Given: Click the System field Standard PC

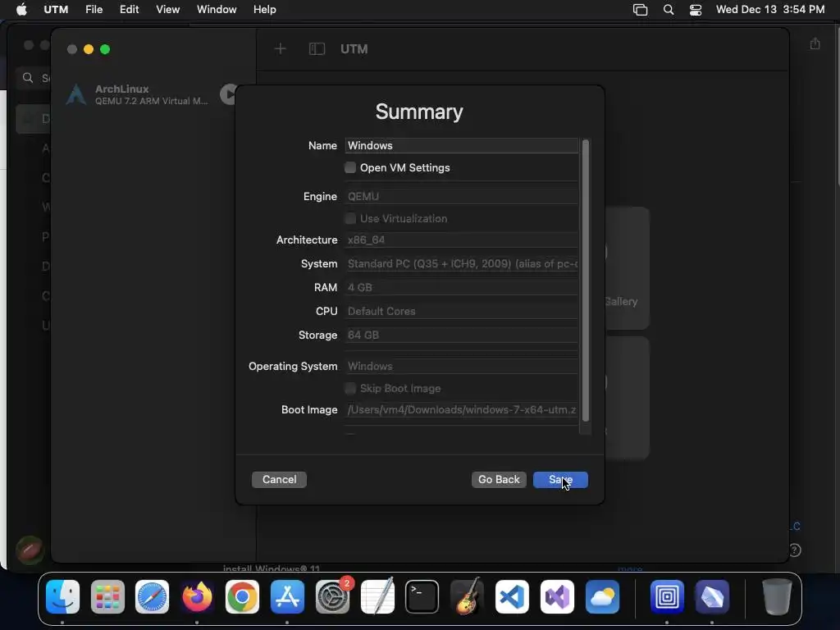Looking at the screenshot, I should click(461, 263).
